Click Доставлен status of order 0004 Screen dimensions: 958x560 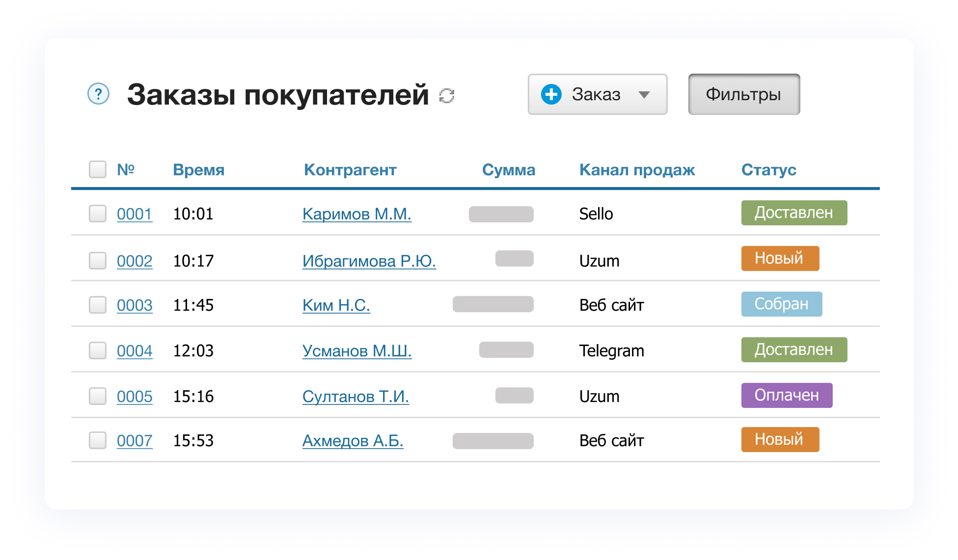[794, 349]
